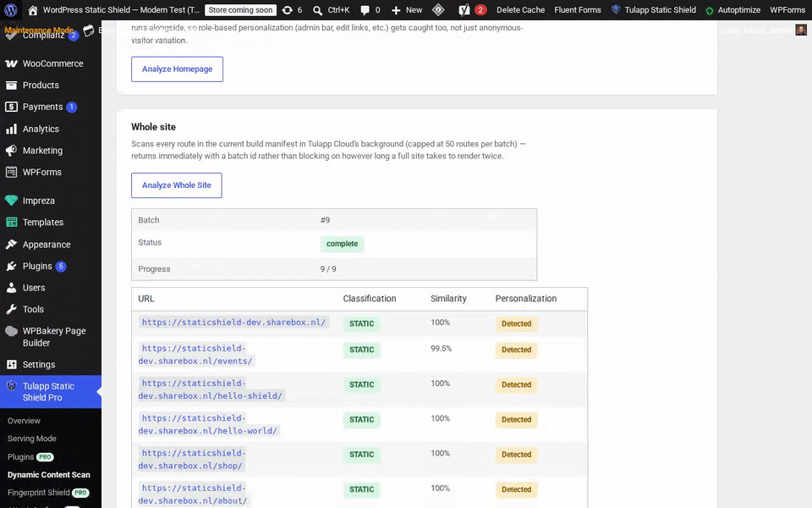Viewport: 812px width, 508px height.
Task: Open the /shop/ URL link
Action: click(x=191, y=459)
